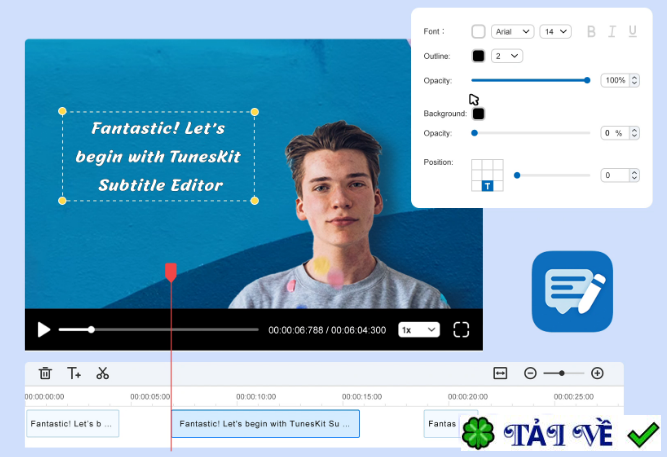Click the 00:00:20:00 mark on timeline ruler
This screenshot has height=457, width=667.
pos(468,397)
